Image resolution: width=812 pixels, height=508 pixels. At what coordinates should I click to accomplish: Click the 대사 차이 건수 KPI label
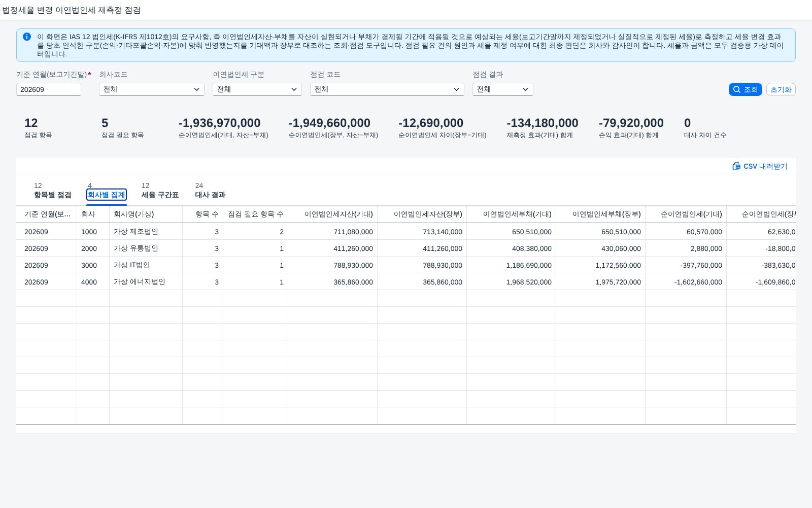[x=705, y=135]
